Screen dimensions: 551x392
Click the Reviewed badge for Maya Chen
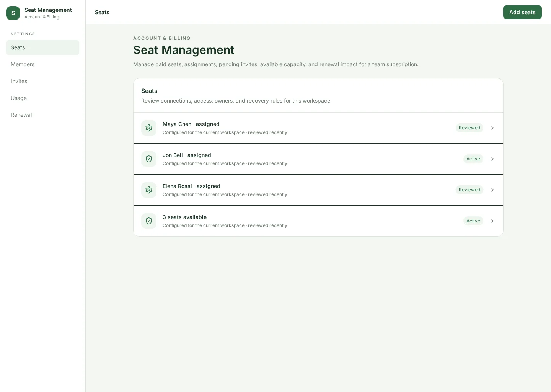pyautogui.click(x=469, y=128)
